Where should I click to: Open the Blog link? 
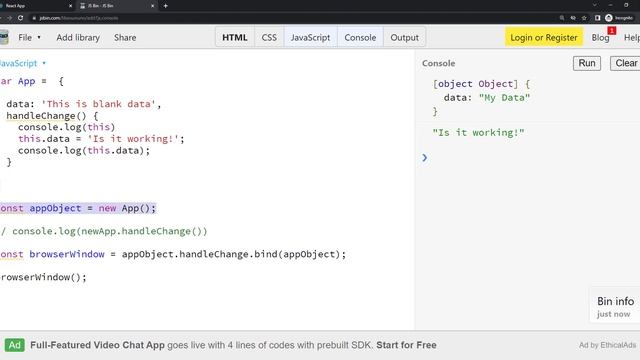tap(600, 38)
